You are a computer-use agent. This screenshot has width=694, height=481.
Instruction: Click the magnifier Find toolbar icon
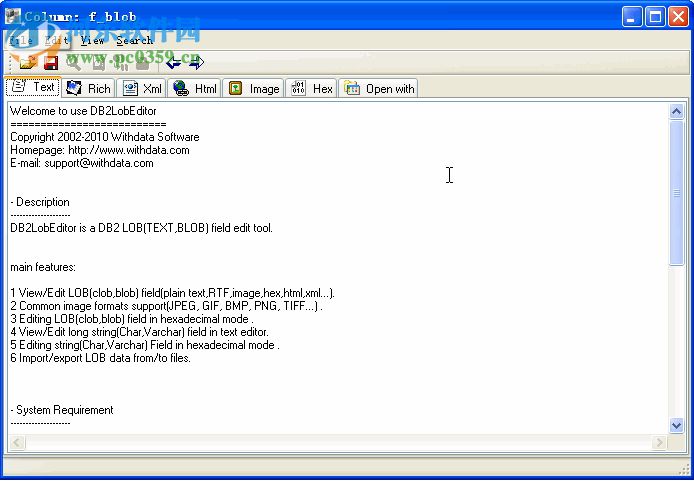click(x=73, y=63)
